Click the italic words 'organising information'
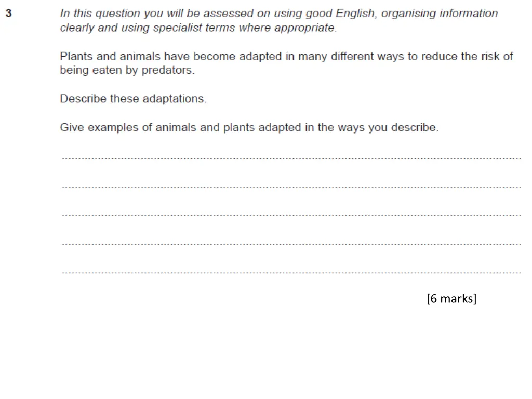The height and width of the screenshot is (399, 532). pos(440,14)
